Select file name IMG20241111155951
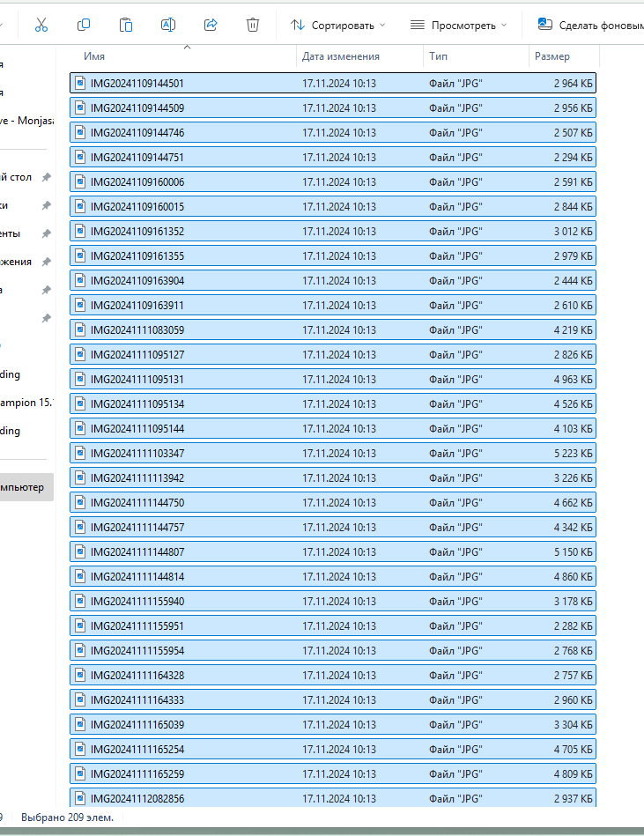644x836 pixels. point(137,626)
